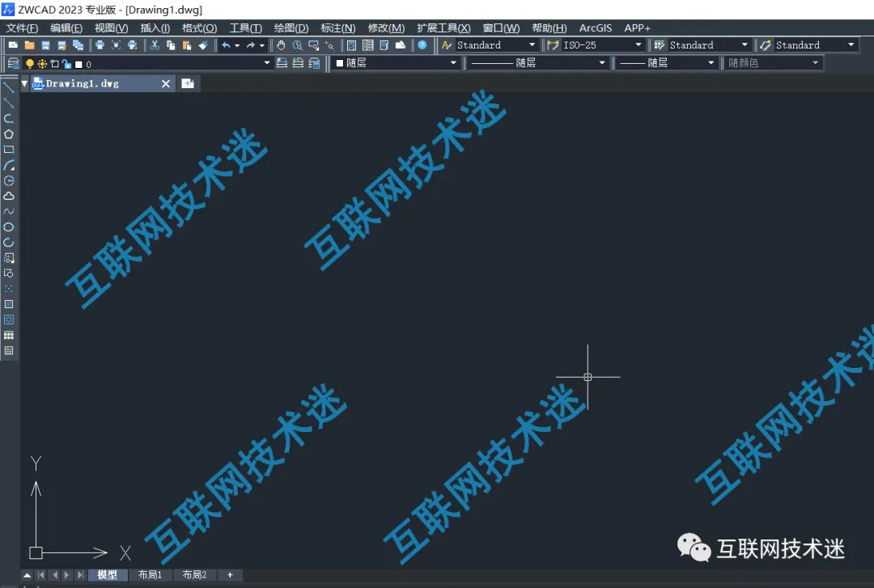This screenshot has height=588, width=874.
Task: Select the Arc tool
Action: pos(8,165)
